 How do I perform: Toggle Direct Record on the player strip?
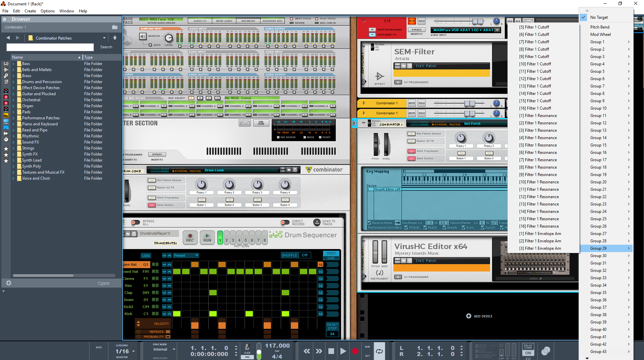(285, 223)
